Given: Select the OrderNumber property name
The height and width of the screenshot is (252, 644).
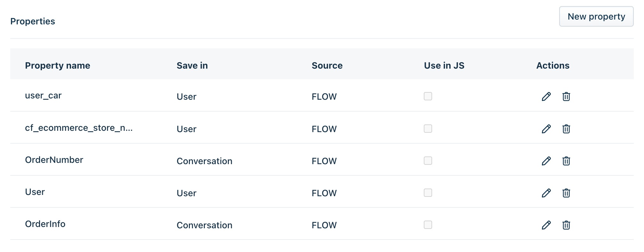Looking at the screenshot, I should 54,160.
